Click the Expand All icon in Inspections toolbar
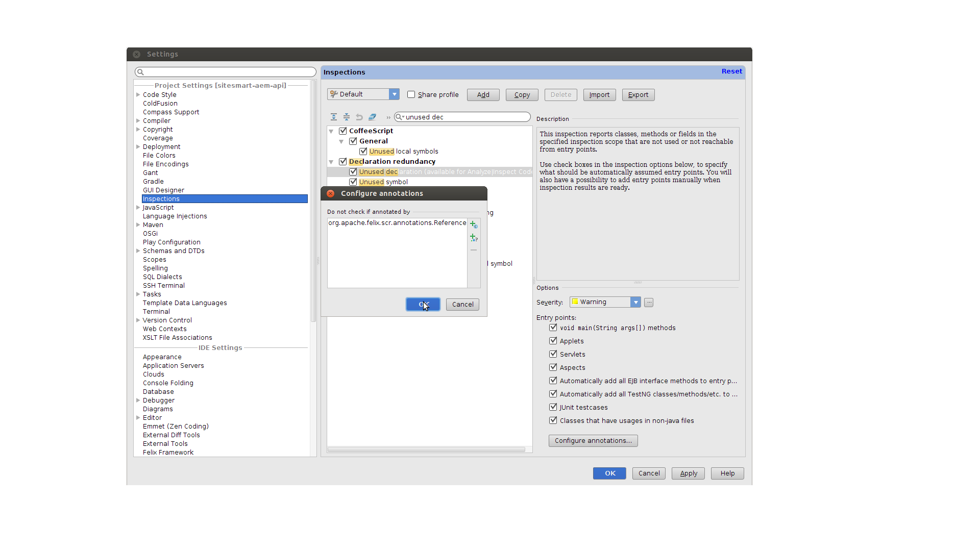 pos(334,117)
